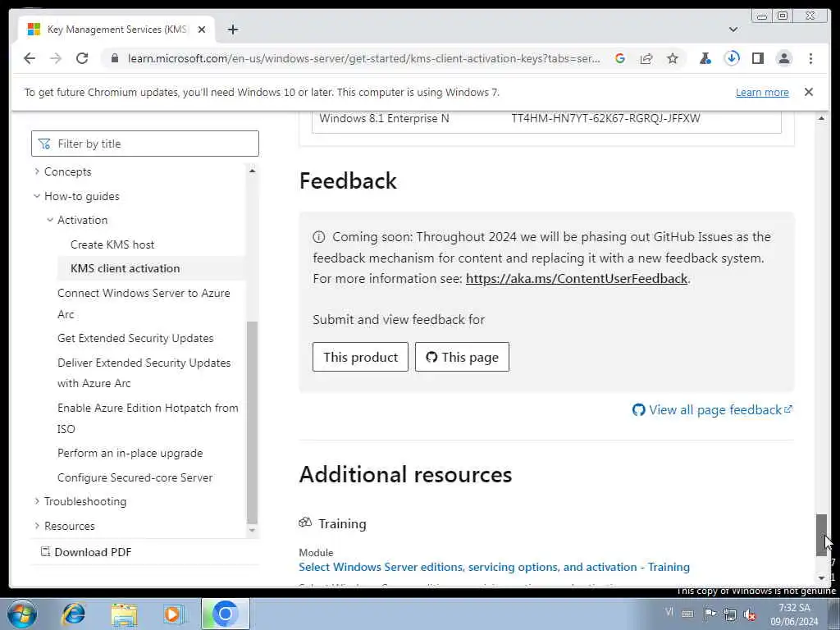Open View all page feedback link
Screen dimensions: 840x630
point(713,410)
